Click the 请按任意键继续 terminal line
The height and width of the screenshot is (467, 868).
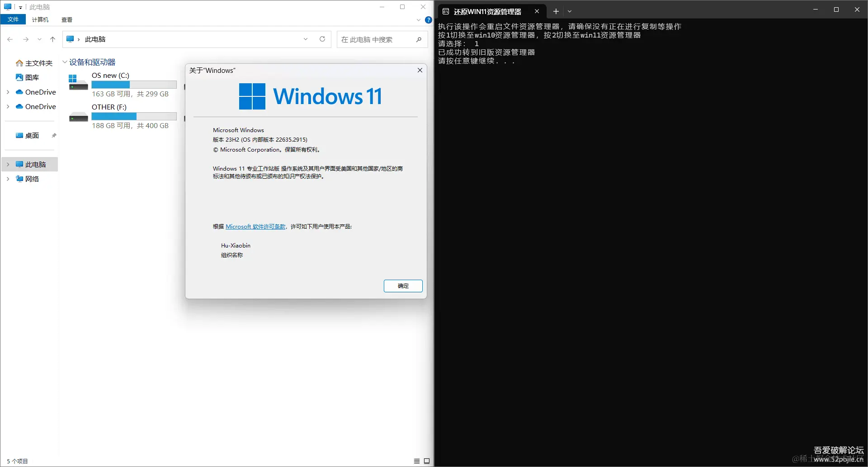pyautogui.click(x=476, y=61)
